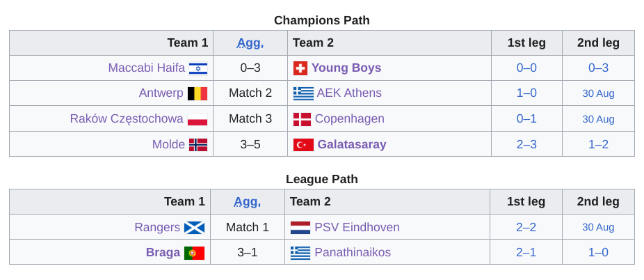Open the Rangers 2–2 first leg score
The image size is (644, 280).
click(x=526, y=227)
